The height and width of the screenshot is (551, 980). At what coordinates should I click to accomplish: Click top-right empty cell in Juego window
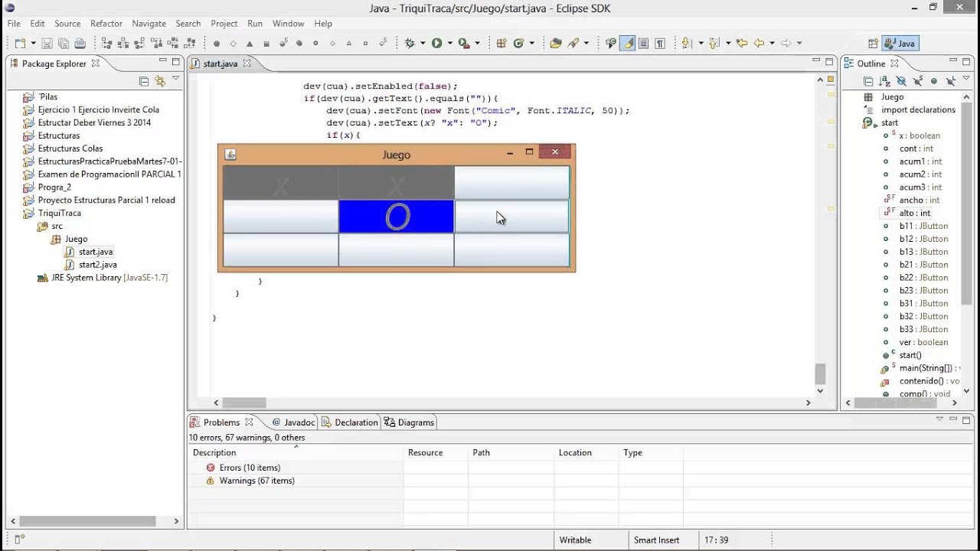click(512, 183)
